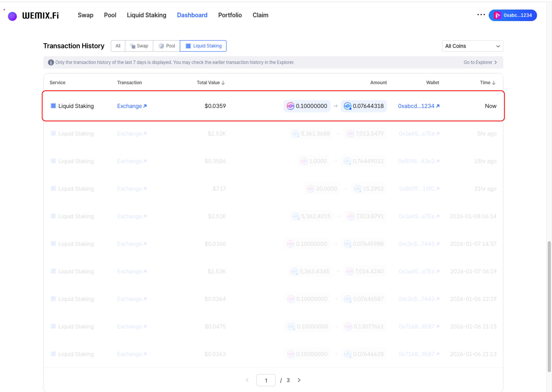Image resolution: width=552 pixels, height=392 pixels.
Task: Open Exchange link in first row
Action: click(132, 106)
